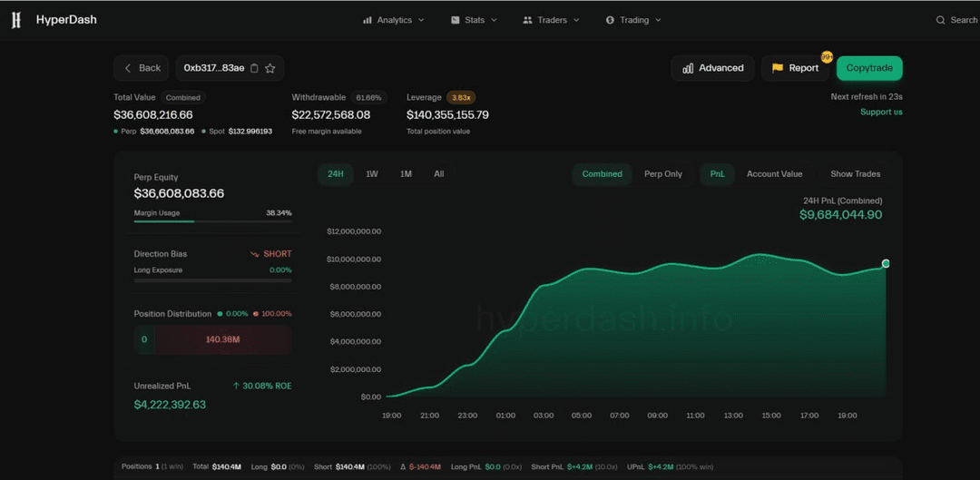Screen dimensions: 980x480
Task: Copy the wallet address 0xb317..83ae
Action: 254,68
